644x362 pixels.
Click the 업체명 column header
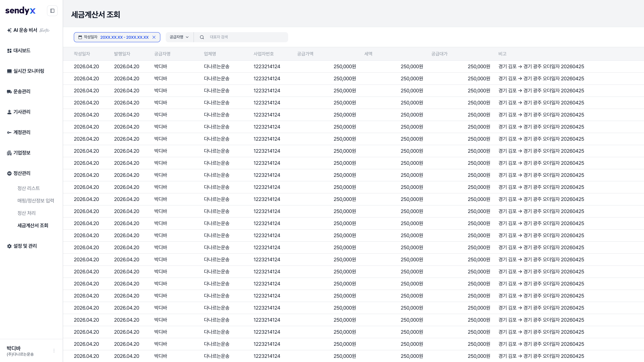210,54
